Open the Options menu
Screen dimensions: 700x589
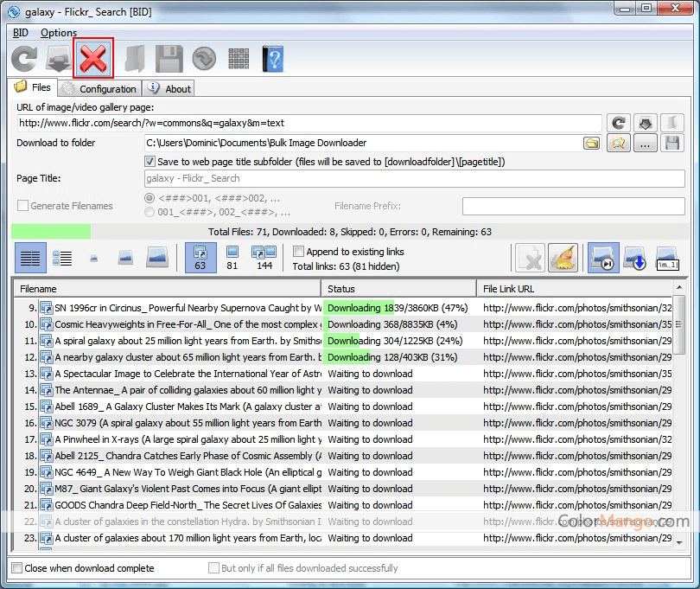(59, 33)
